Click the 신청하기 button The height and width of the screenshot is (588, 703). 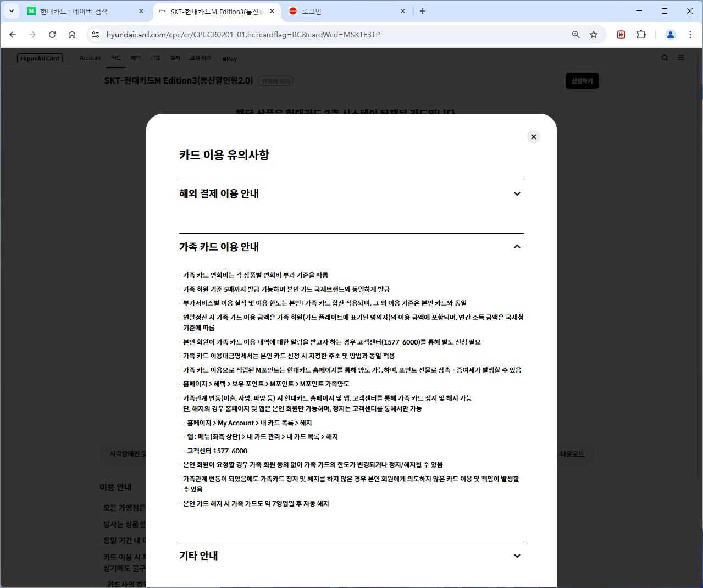click(582, 81)
